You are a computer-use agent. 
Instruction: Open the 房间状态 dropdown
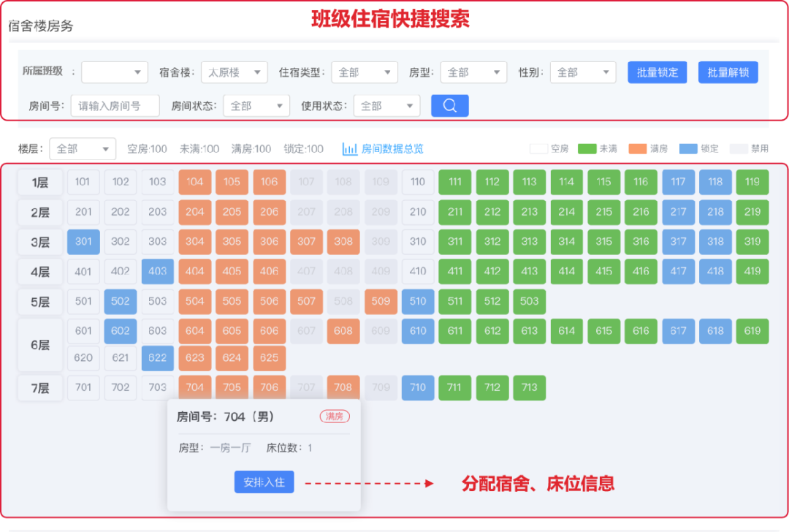point(256,105)
